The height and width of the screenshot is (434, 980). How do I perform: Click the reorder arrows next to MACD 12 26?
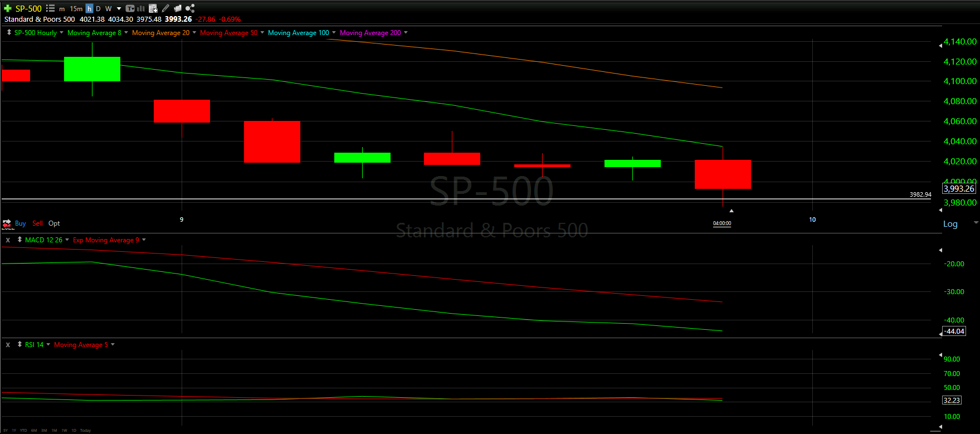tap(19, 240)
